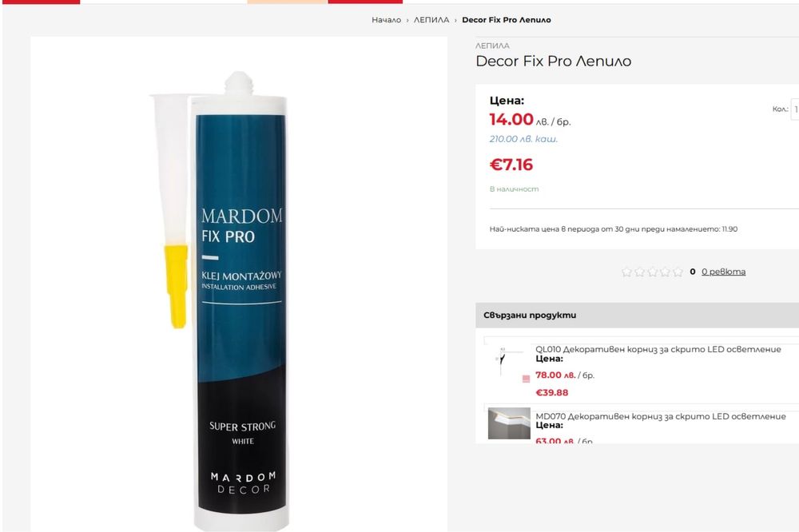Open QL010 Декоративен корниз product link
The width and height of the screenshot is (799, 532).
tap(658, 349)
